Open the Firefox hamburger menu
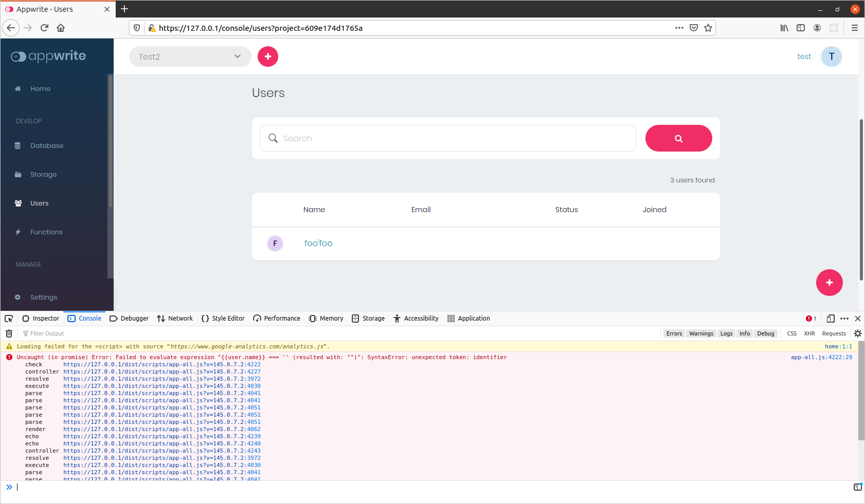 [x=855, y=28]
